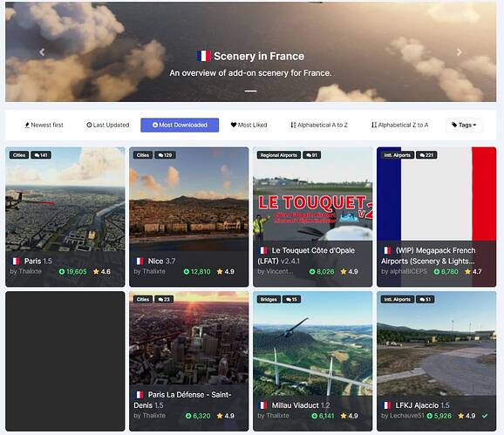The width and height of the screenshot is (504, 435).
Task: Sort Alphabetical A to Z
Action: (319, 125)
